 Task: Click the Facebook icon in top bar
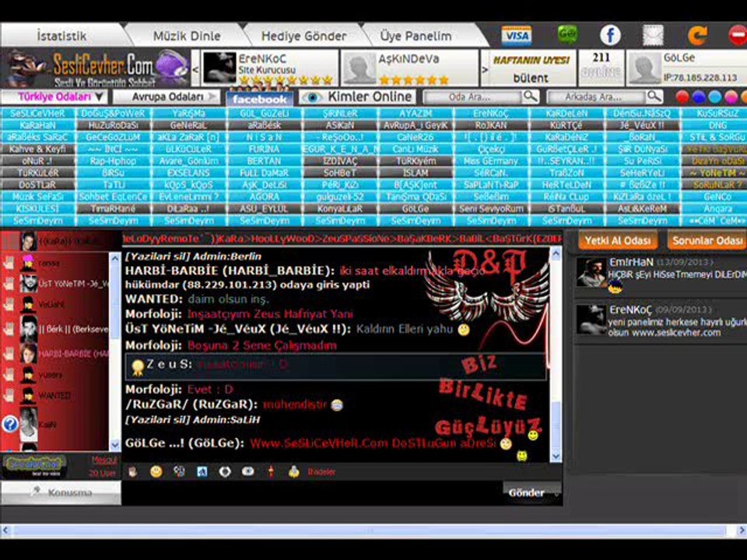[x=610, y=35]
